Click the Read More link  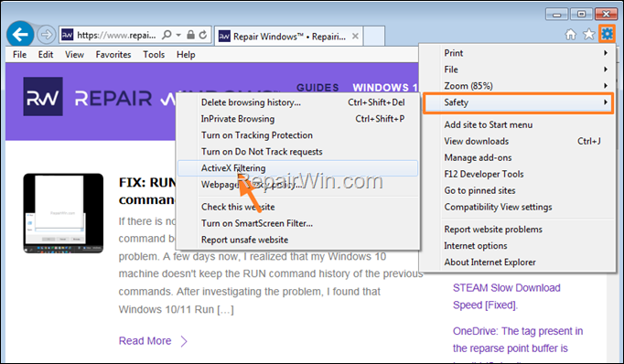tap(145, 341)
